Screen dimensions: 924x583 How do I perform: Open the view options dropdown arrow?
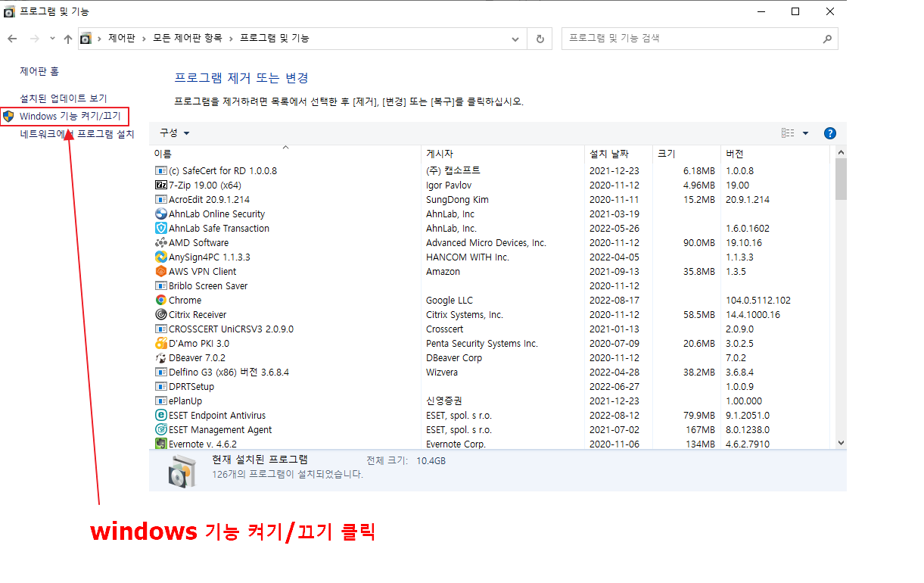[805, 133]
